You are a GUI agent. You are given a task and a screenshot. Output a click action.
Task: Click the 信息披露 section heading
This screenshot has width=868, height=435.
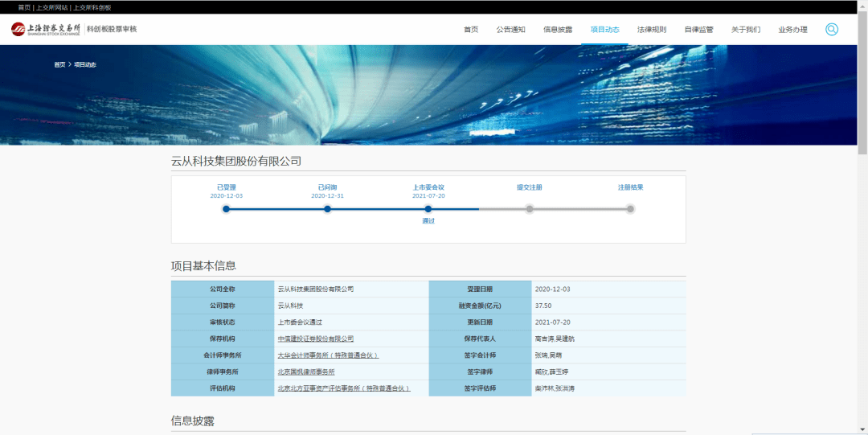point(193,421)
